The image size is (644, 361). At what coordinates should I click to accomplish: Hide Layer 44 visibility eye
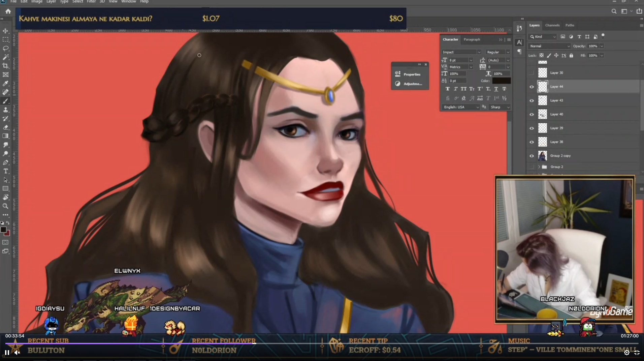pyautogui.click(x=532, y=87)
